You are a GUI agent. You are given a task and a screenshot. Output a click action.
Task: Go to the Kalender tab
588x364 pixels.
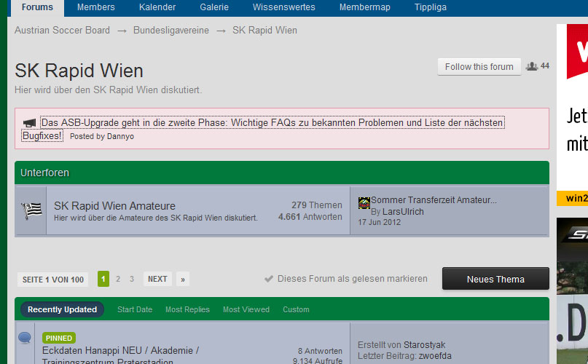157,7
